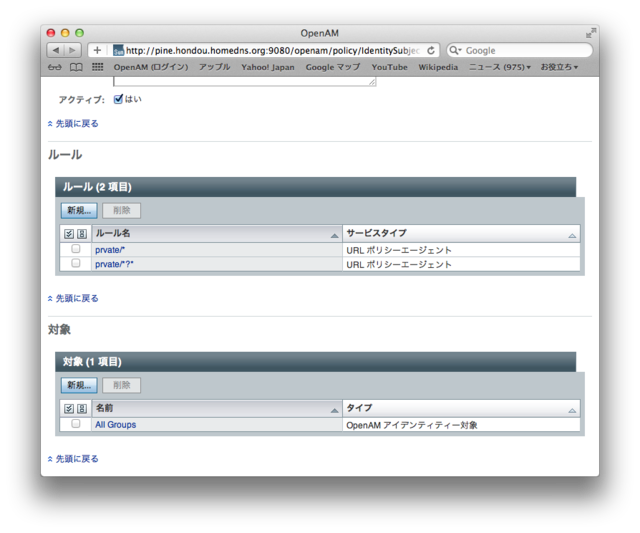Open the Top Sites grid icon

(97, 67)
